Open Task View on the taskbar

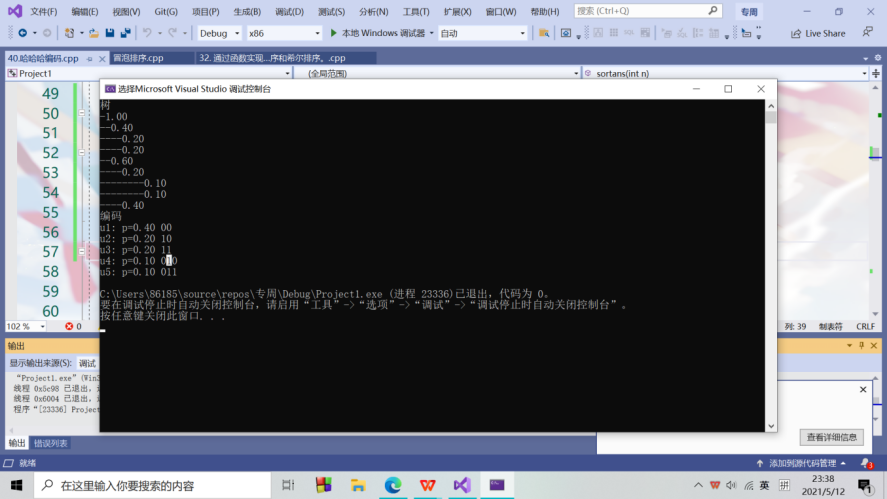pyautogui.click(x=289, y=485)
